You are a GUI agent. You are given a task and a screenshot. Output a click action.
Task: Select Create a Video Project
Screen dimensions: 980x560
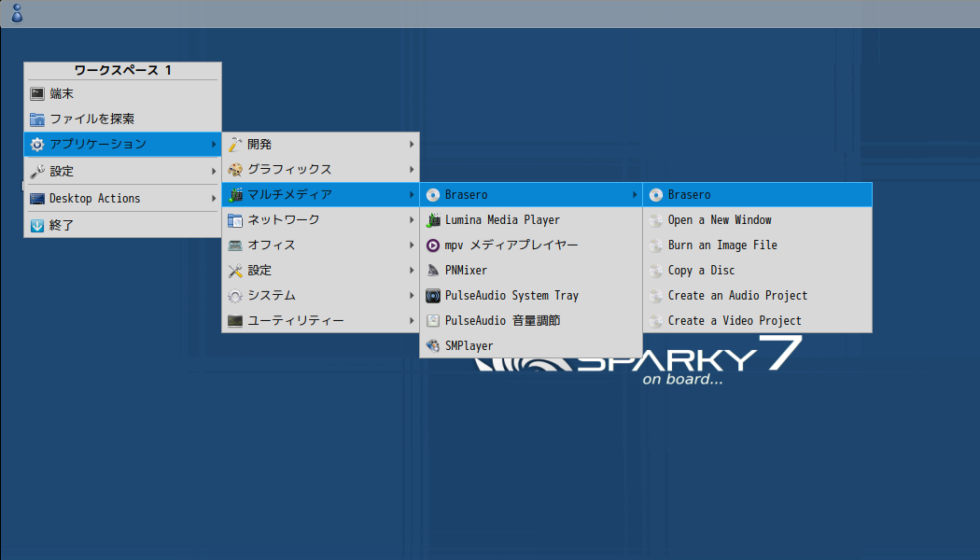pos(758,321)
